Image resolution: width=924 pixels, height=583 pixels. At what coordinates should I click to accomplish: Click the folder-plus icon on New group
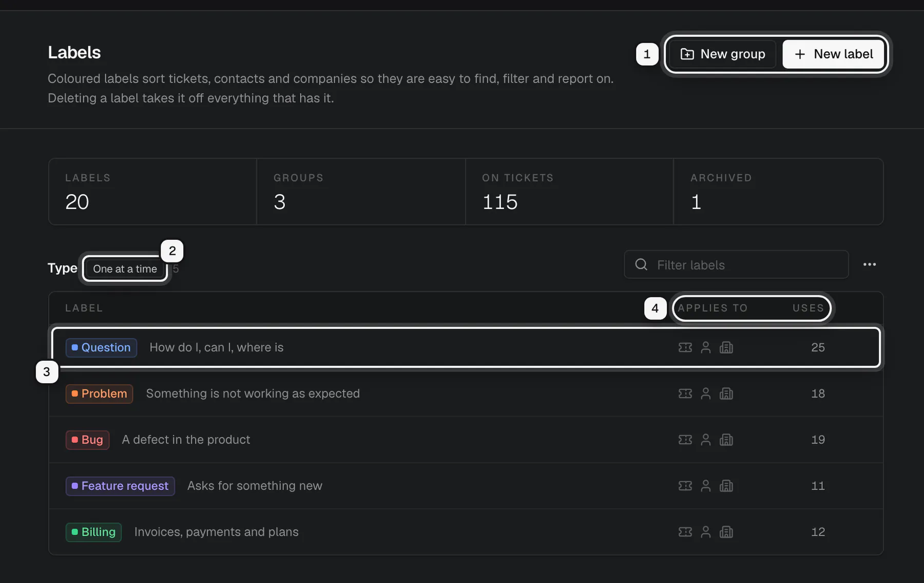click(687, 54)
